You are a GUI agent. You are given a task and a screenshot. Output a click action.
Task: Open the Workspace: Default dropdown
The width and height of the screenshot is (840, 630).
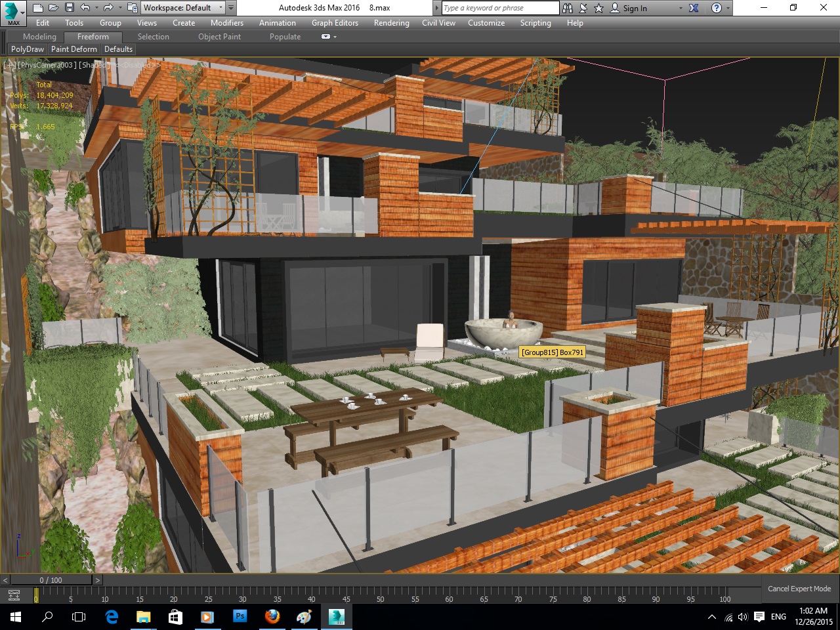[x=183, y=8]
